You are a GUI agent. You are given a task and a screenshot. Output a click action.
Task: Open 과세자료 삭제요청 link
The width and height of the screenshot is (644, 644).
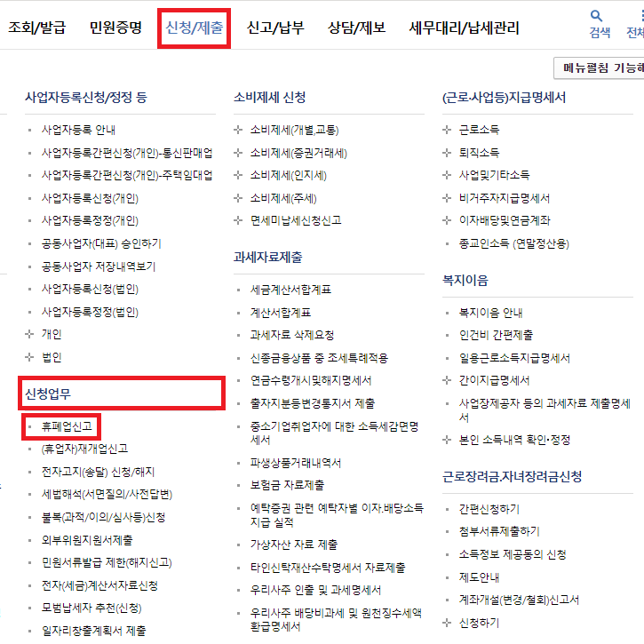pyautogui.click(x=292, y=335)
